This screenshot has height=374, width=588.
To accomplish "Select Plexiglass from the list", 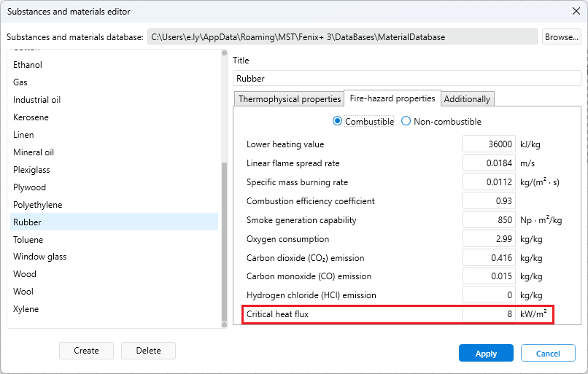I will coord(31,170).
